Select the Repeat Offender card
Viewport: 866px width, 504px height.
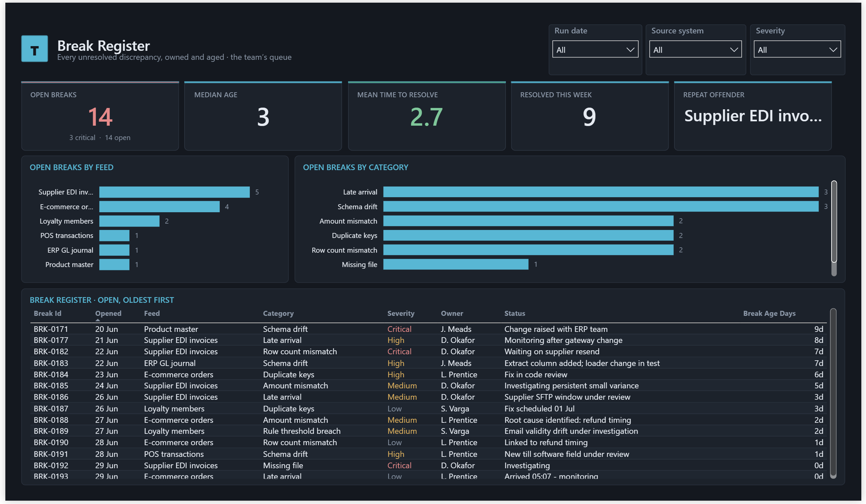[x=753, y=116]
